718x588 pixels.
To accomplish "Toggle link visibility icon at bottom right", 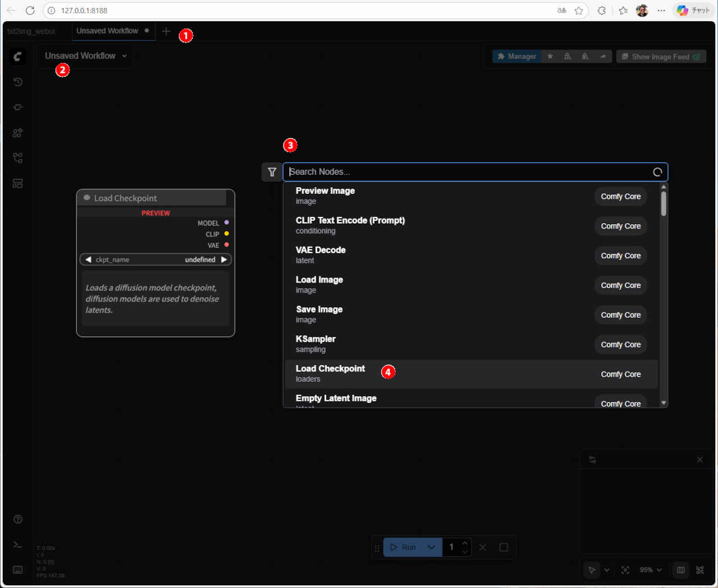I will click(700, 570).
